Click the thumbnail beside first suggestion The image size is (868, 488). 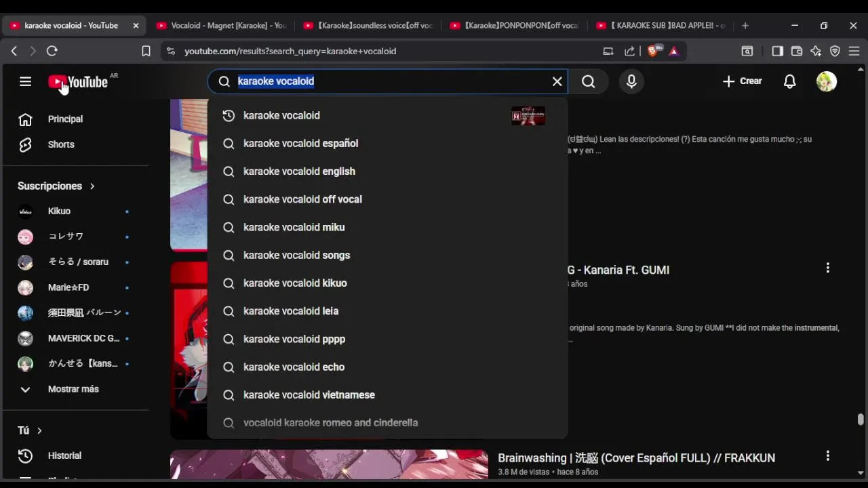point(528,116)
